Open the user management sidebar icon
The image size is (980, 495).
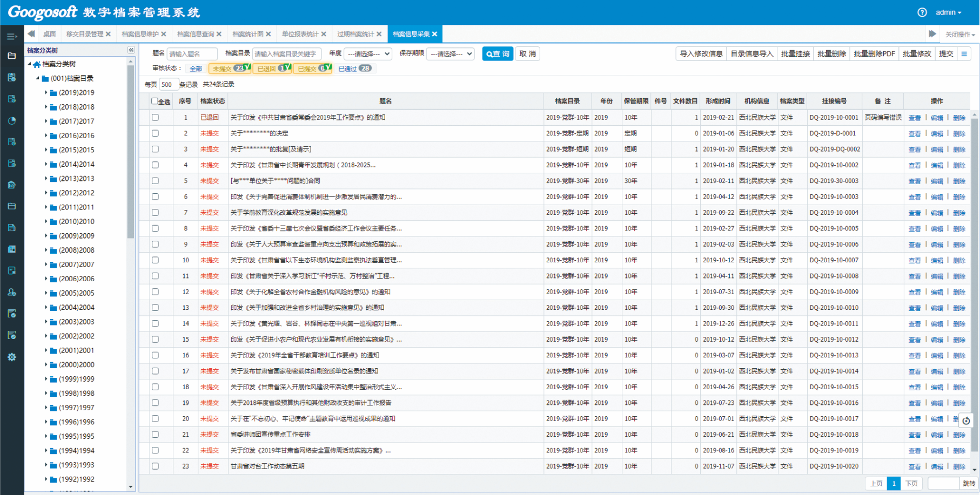point(11,292)
